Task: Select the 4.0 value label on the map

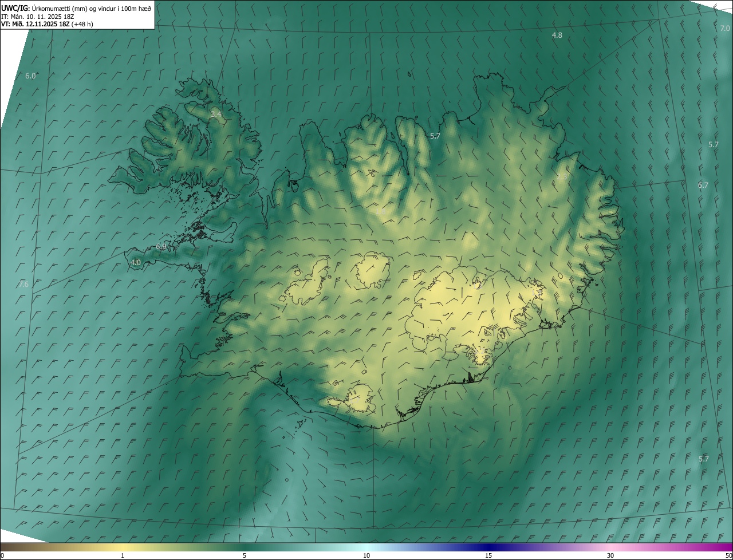Action: [x=136, y=262]
